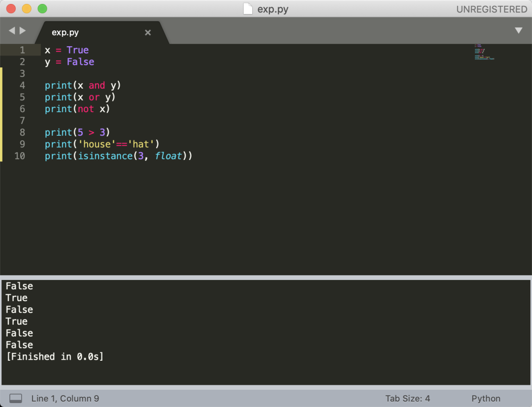Click the red close window button
This screenshot has height=407, width=532.
coord(11,9)
